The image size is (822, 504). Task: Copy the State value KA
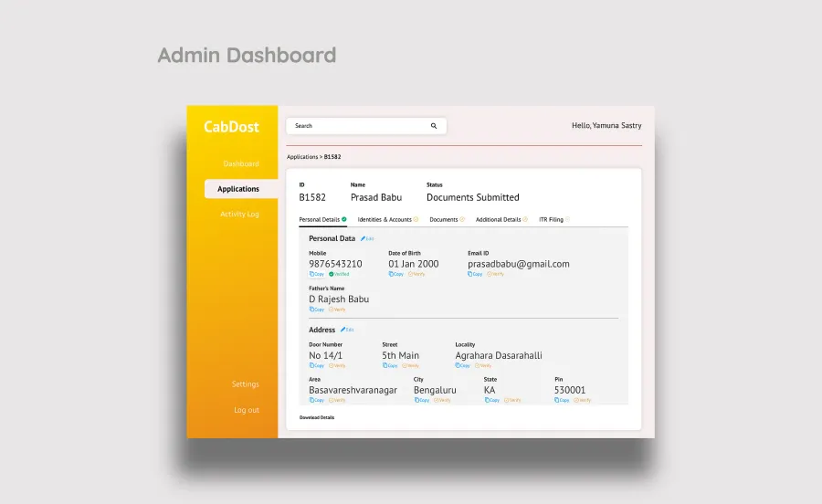point(492,400)
